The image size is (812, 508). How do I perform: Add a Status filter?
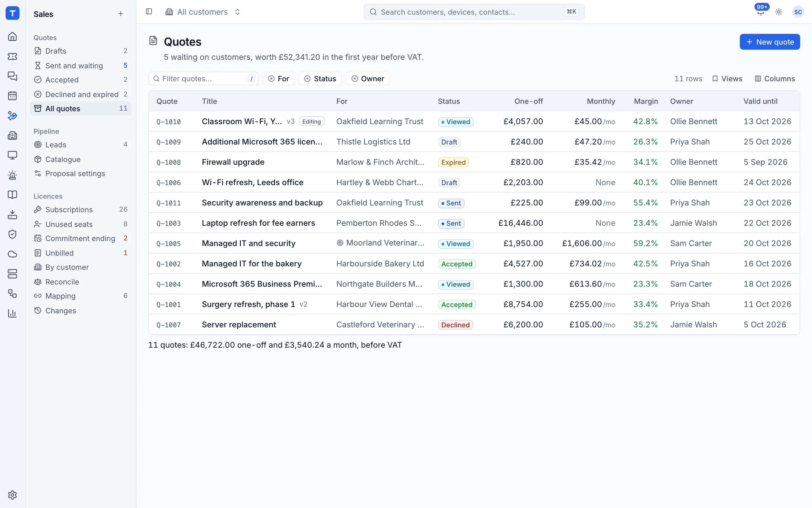point(320,79)
